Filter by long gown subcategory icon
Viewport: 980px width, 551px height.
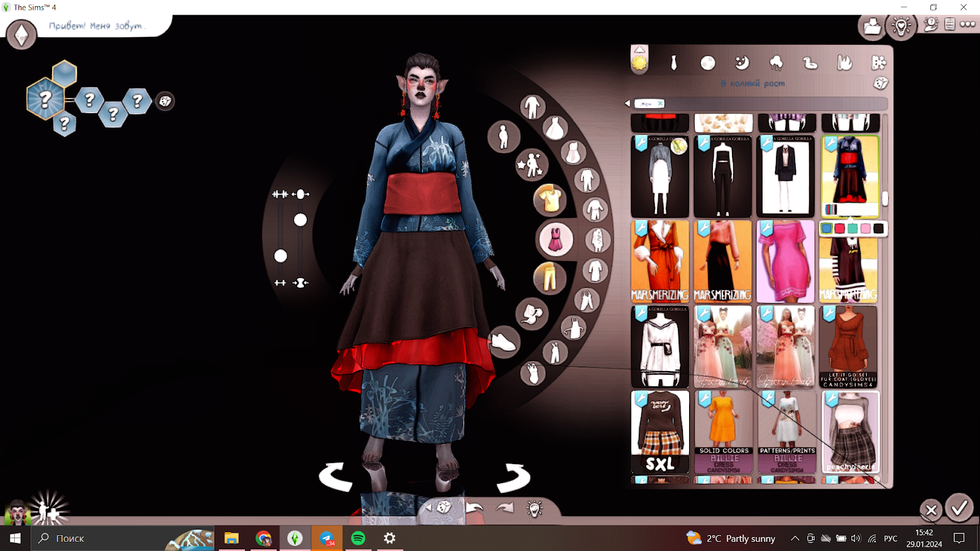(x=555, y=128)
